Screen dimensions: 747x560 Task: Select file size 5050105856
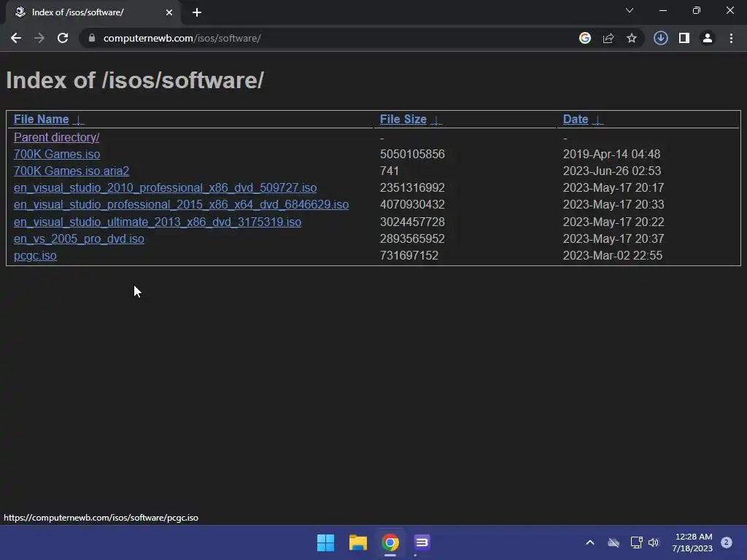(x=412, y=155)
